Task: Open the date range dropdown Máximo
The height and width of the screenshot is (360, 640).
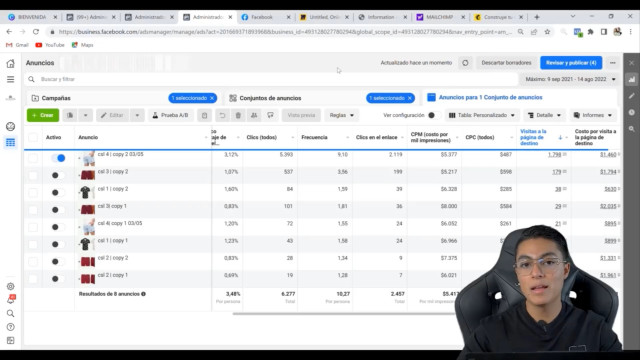Action: [x=570, y=79]
